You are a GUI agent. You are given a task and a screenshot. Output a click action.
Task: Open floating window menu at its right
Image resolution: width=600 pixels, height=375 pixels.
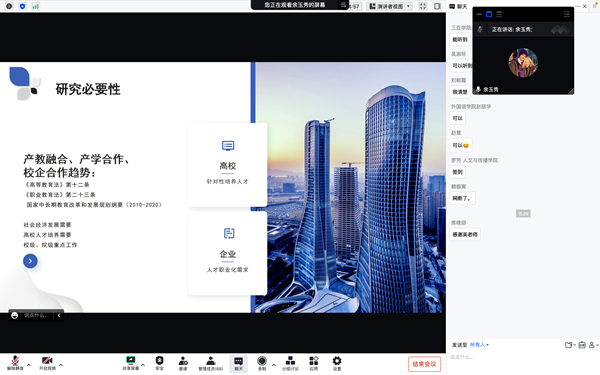(x=566, y=14)
